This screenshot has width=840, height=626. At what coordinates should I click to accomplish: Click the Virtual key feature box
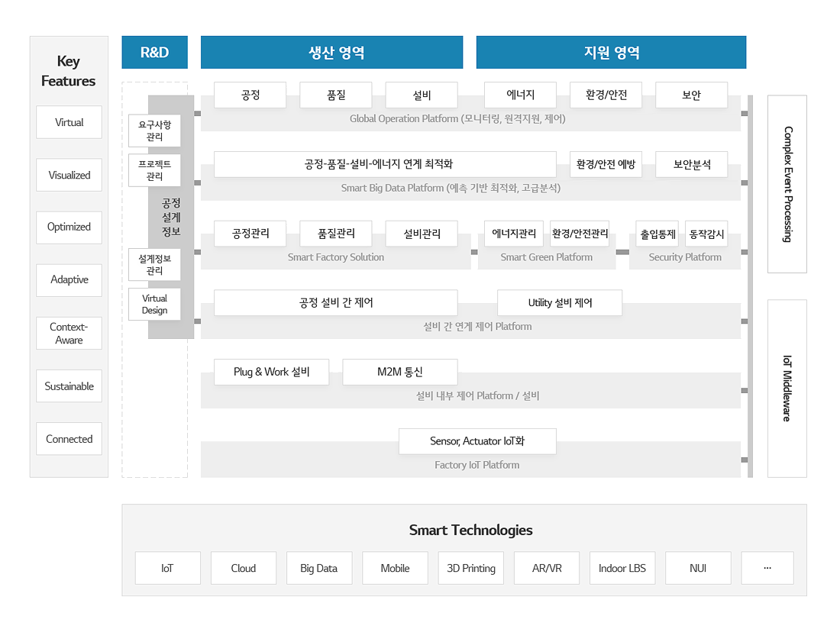(x=69, y=122)
